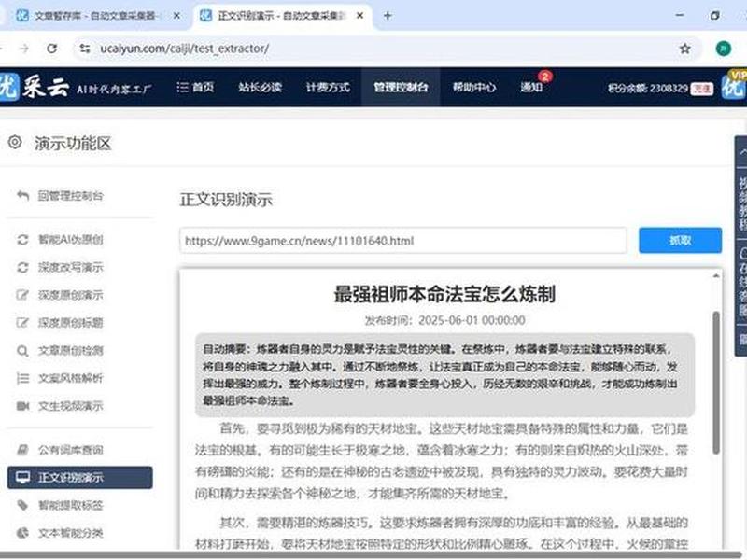The image size is (747, 560).
Task: Close the 正文识别演示 browser tab
Action: [360, 16]
